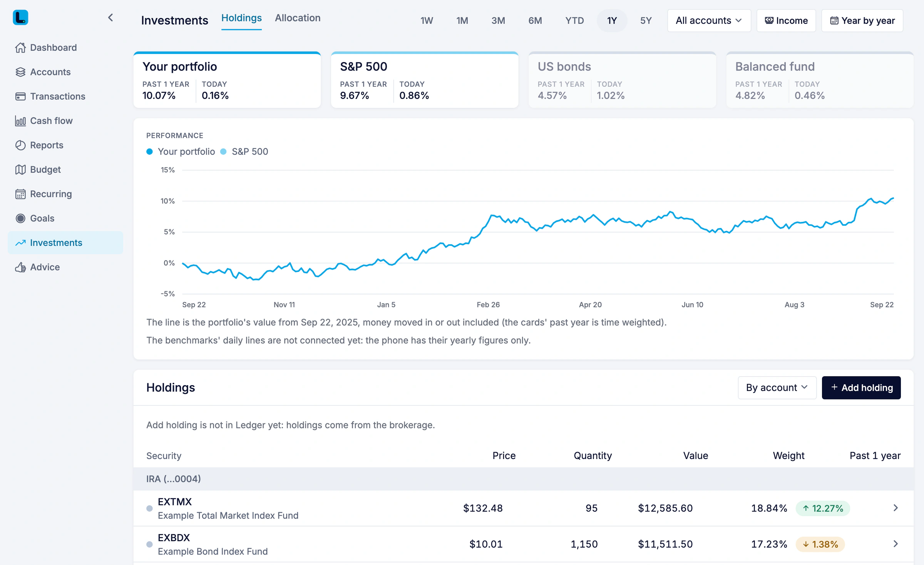This screenshot has height=565, width=924.
Task: Open the Year by year button
Action: pyautogui.click(x=862, y=20)
